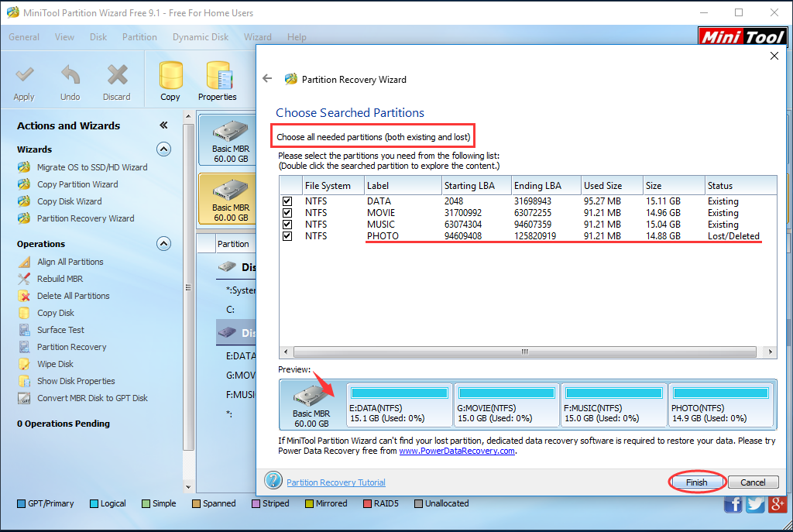793x532 pixels.
Task: Click the Used Size column header
Action: 612,186
